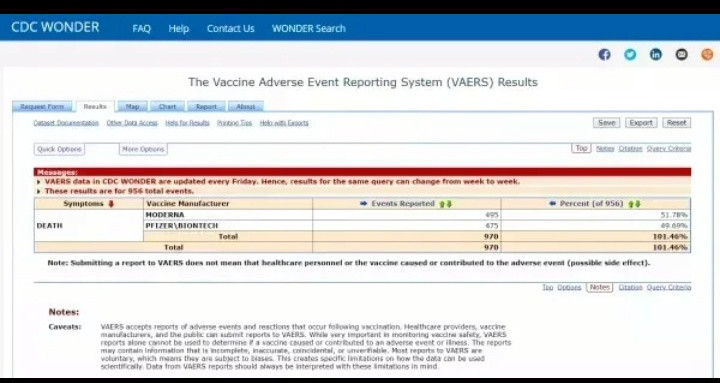The image size is (720, 383).
Task: Sort Percent ascending green up arrow
Action: click(x=631, y=204)
